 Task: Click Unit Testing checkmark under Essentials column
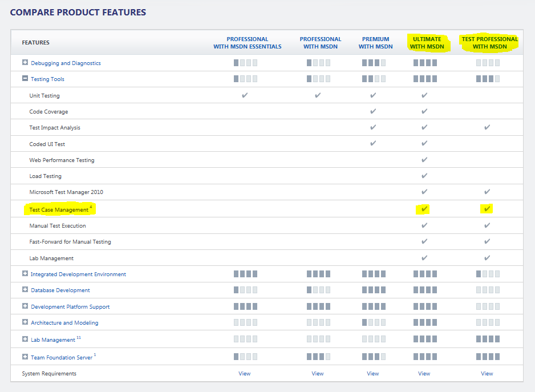pyautogui.click(x=245, y=95)
